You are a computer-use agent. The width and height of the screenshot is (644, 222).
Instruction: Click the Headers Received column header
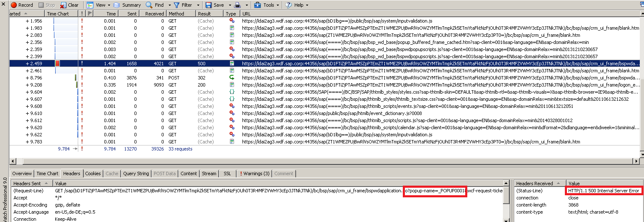[x=540, y=184]
